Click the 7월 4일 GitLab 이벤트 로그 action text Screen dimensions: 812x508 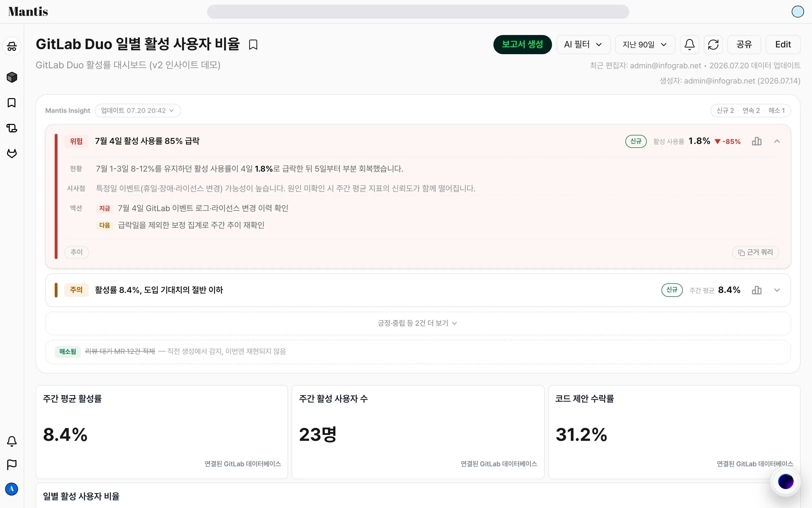203,208
